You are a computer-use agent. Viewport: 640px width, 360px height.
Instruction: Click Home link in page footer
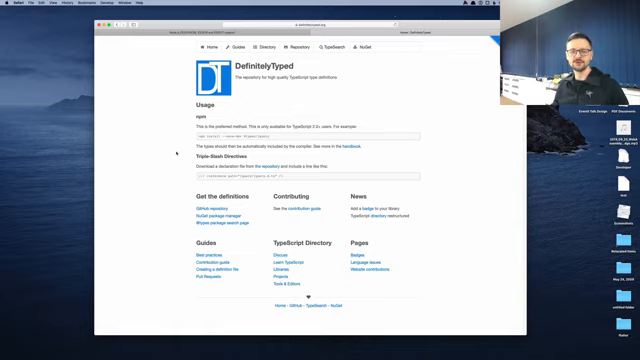click(x=280, y=306)
